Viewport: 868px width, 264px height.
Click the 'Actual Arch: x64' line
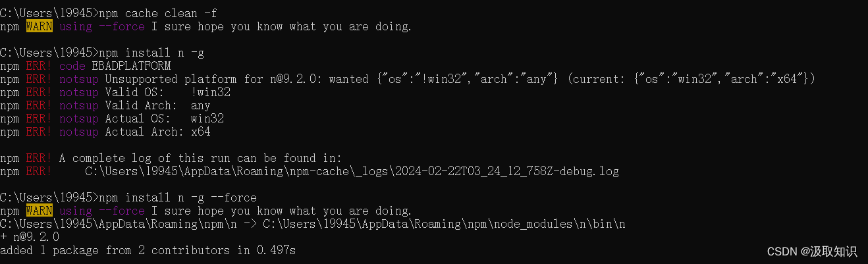(158, 132)
